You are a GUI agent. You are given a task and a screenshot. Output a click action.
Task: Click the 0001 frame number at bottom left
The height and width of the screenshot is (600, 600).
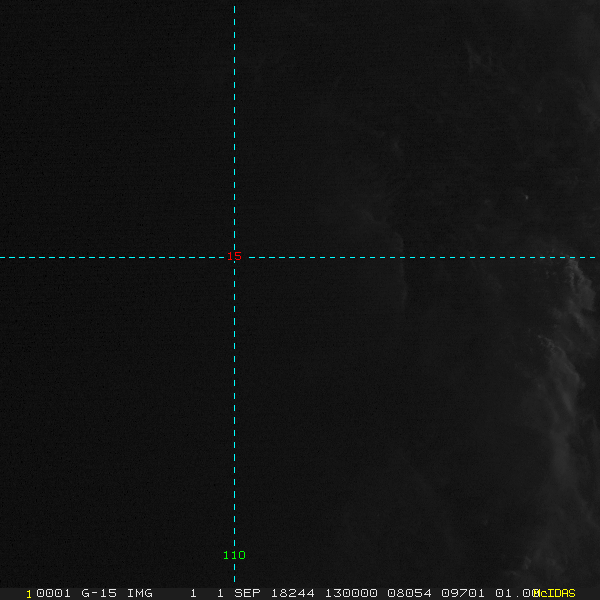pyautogui.click(x=53, y=593)
